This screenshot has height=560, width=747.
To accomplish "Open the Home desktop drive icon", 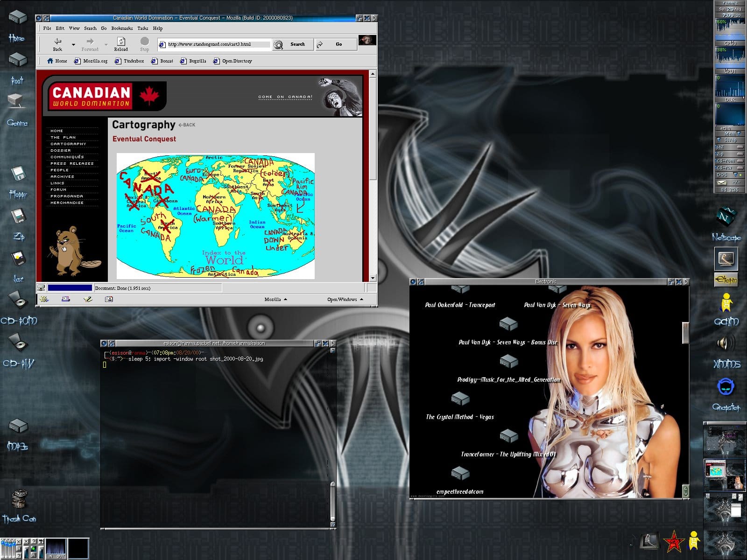I will pos(17,18).
